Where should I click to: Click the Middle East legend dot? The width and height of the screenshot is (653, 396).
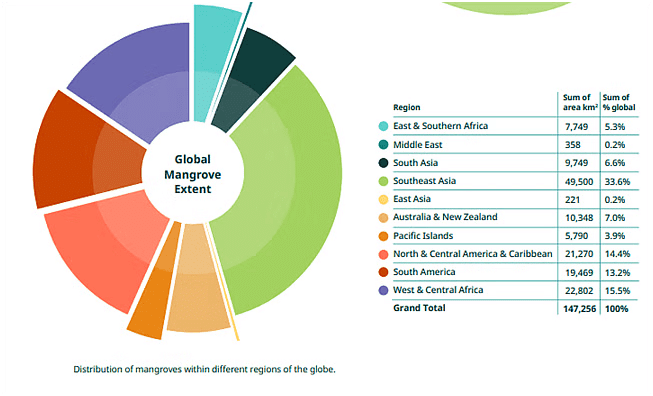(x=383, y=144)
